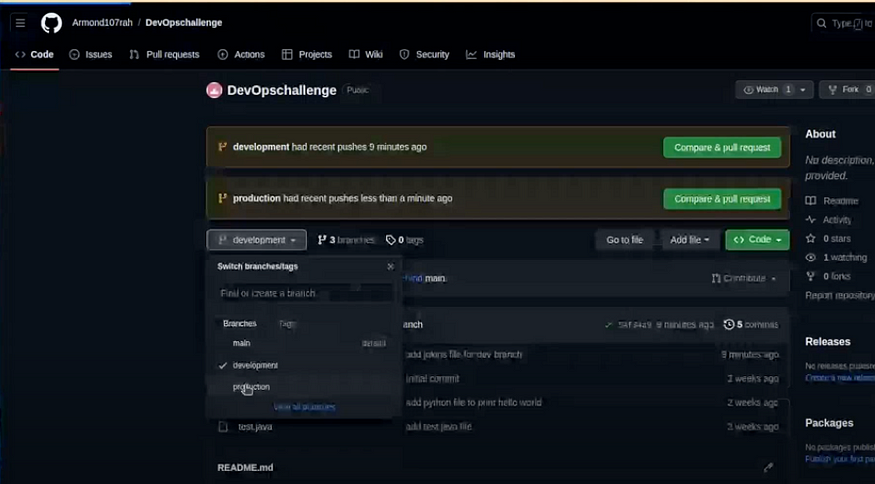Click the commit status check mark
This screenshot has height=484, width=875.
(608, 324)
